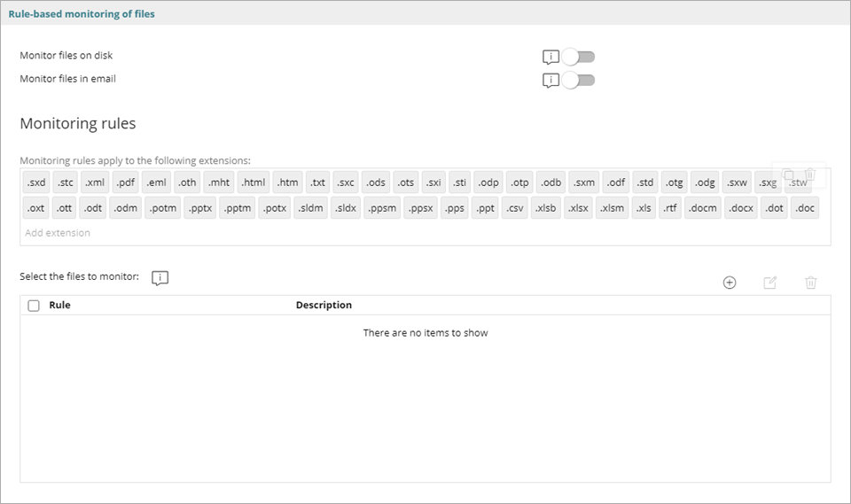Check the select-all Rule checkbox
This screenshot has width=851, height=504.
(34, 306)
